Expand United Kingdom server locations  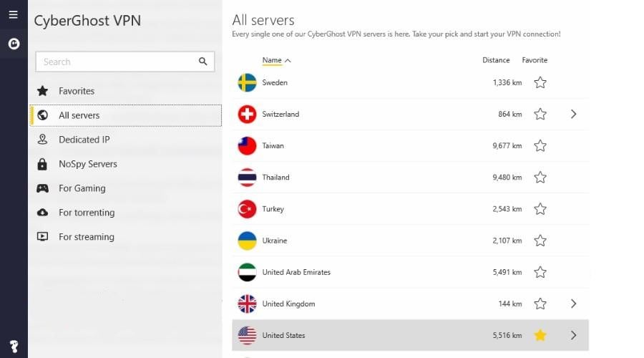click(574, 304)
